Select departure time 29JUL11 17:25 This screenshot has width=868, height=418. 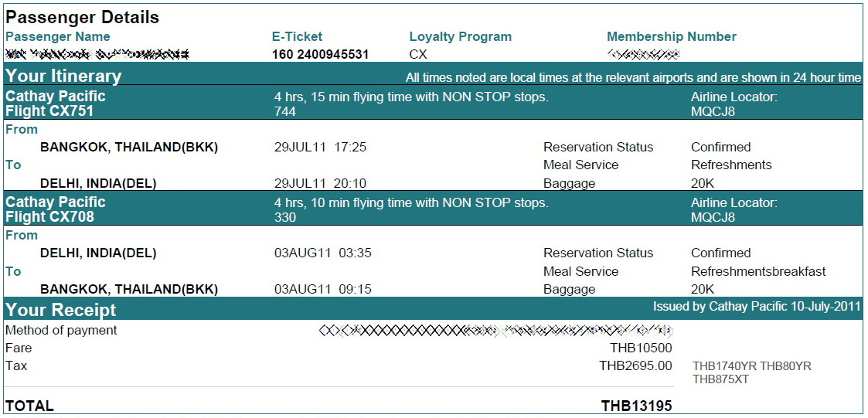(x=321, y=148)
